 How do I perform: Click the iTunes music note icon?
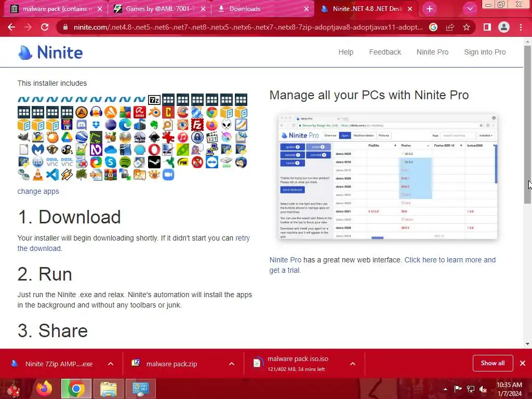pyautogui.click(x=183, y=137)
